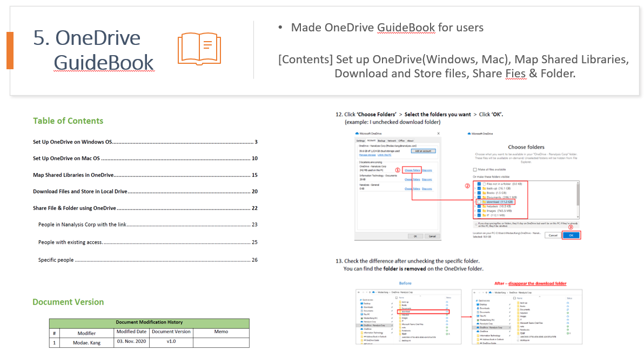644x364 pixels.
Task: Click the 'Modae. Kang' table cell
Action: [x=86, y=342]
